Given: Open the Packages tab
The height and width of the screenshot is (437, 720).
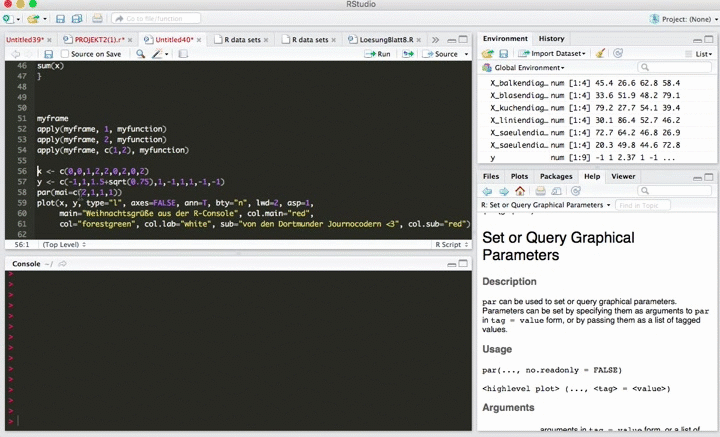Looking at the screenshot, I should [554, 176].
